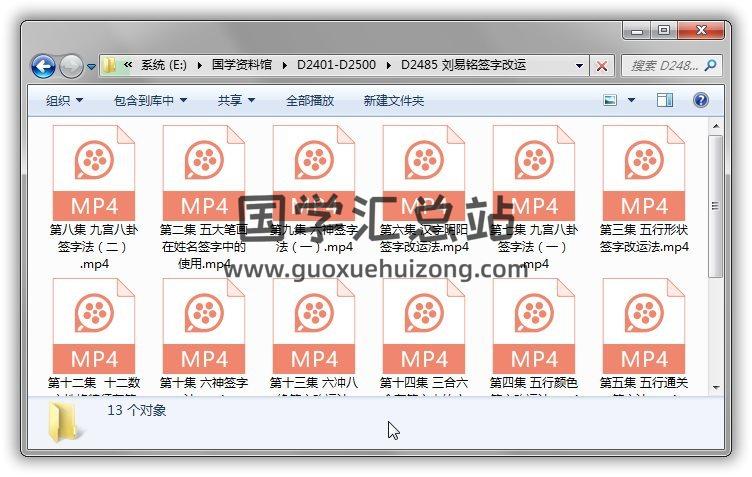Select MP4 file 第十集 六神签字

point(204,336)
